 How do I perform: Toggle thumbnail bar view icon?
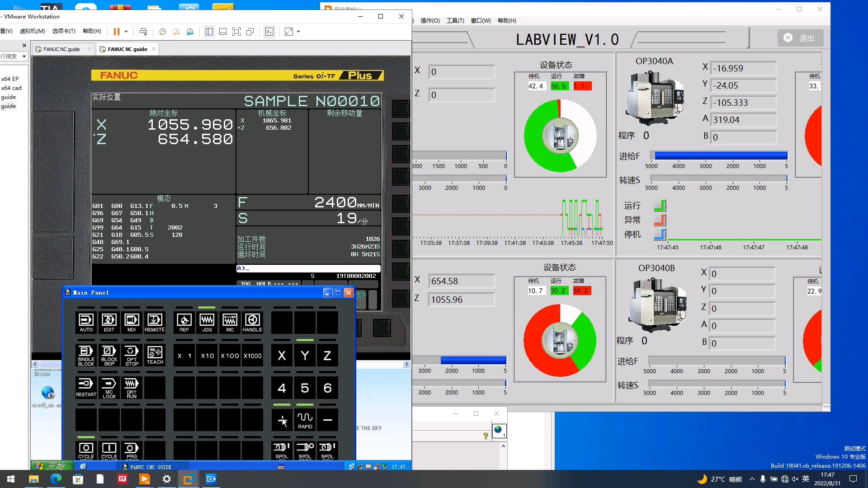coord(223,32)
